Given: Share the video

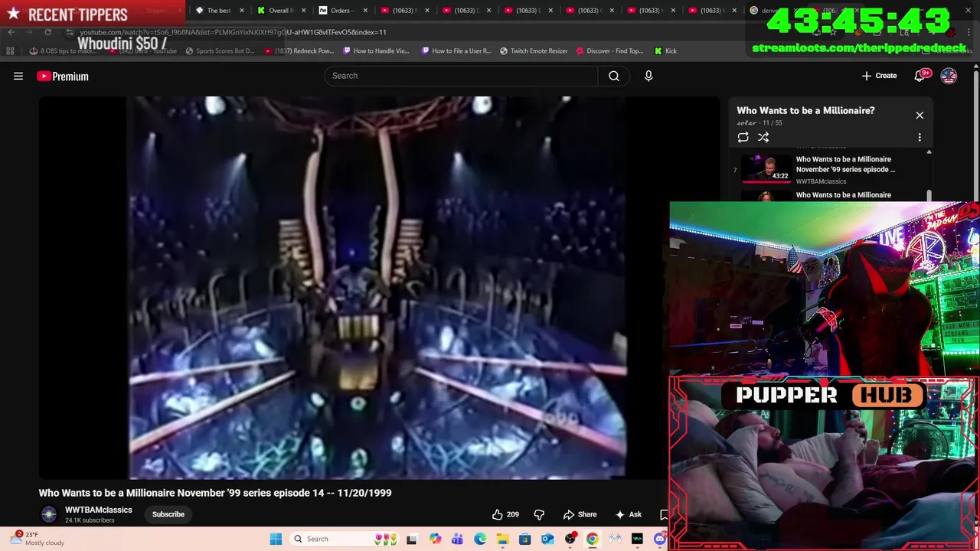Looking at the screenshot, I should 580,514.
